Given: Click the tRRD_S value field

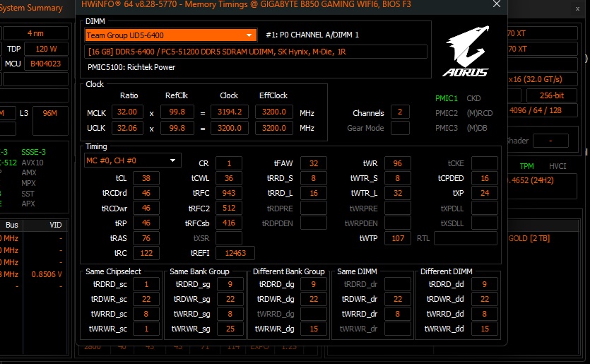Looking at the screenshot, I should coord(314,178).
